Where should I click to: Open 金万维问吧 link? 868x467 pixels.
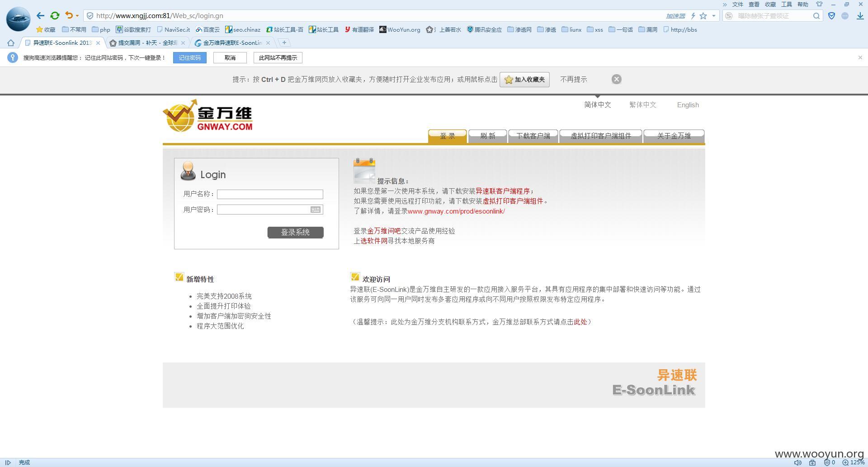point(384,231)
